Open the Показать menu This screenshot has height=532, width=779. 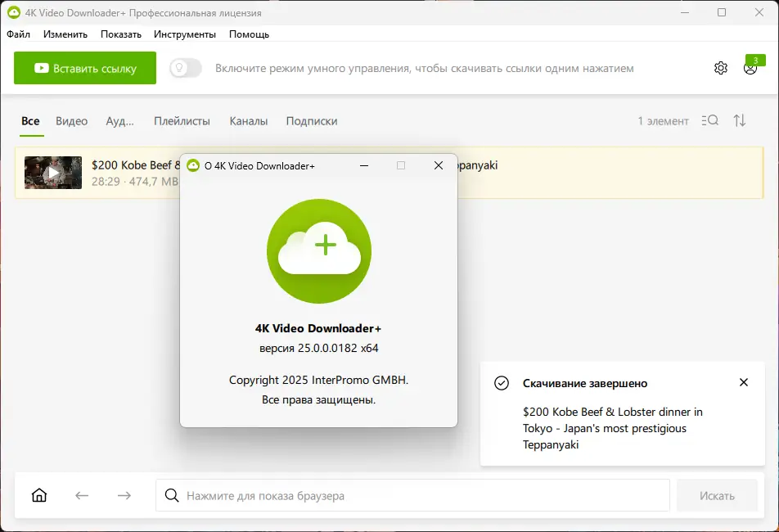[x=121, y=34]
